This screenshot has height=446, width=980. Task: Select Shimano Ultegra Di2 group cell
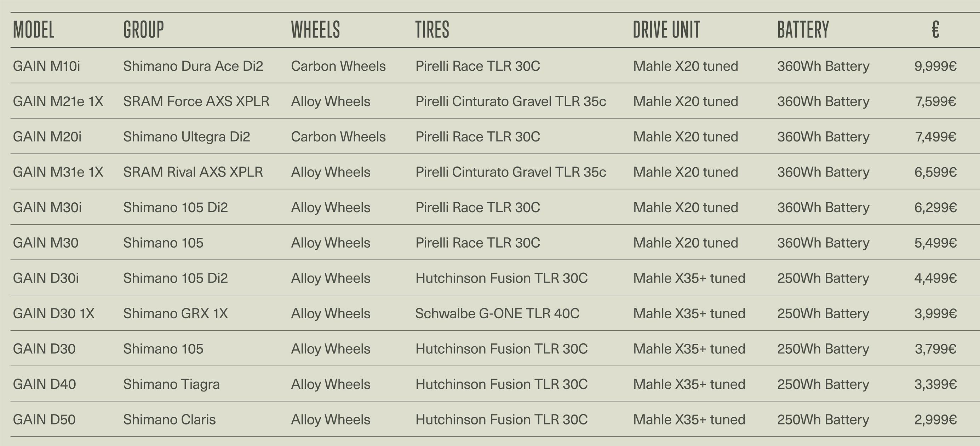187,137
